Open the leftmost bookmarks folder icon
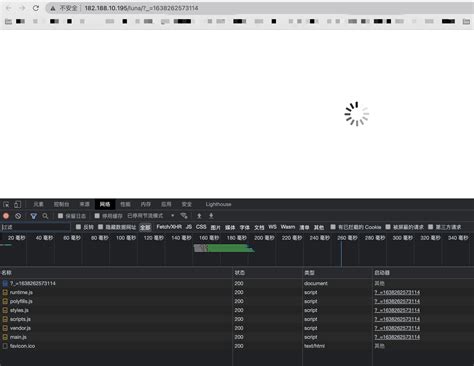The height and width of the screenshot is (366, 474). [9, 21]
